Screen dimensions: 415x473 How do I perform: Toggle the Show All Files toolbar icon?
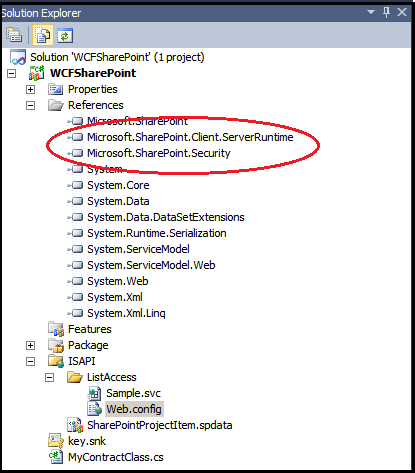pos(43,35)
